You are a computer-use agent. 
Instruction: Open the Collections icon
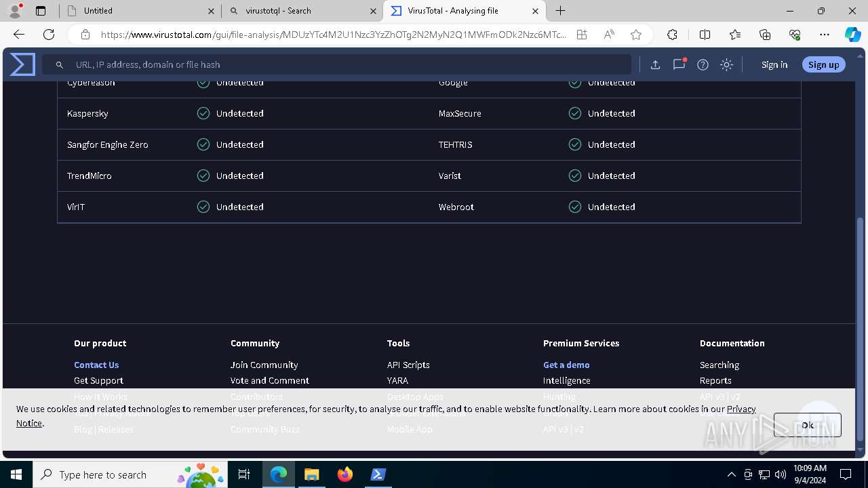coord(765,35)
